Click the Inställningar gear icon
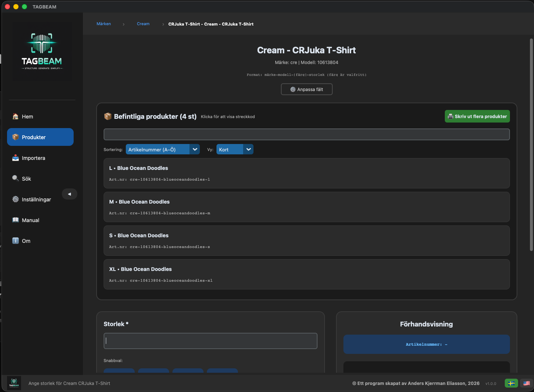The height and width of the screenshot is (392, 534). coord(16,199)
